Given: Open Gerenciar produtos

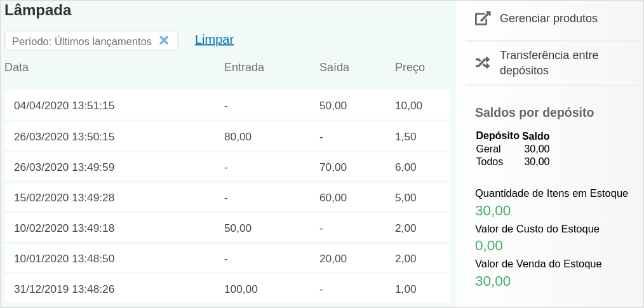Looking at the screenshot, I should click(548, 18).
